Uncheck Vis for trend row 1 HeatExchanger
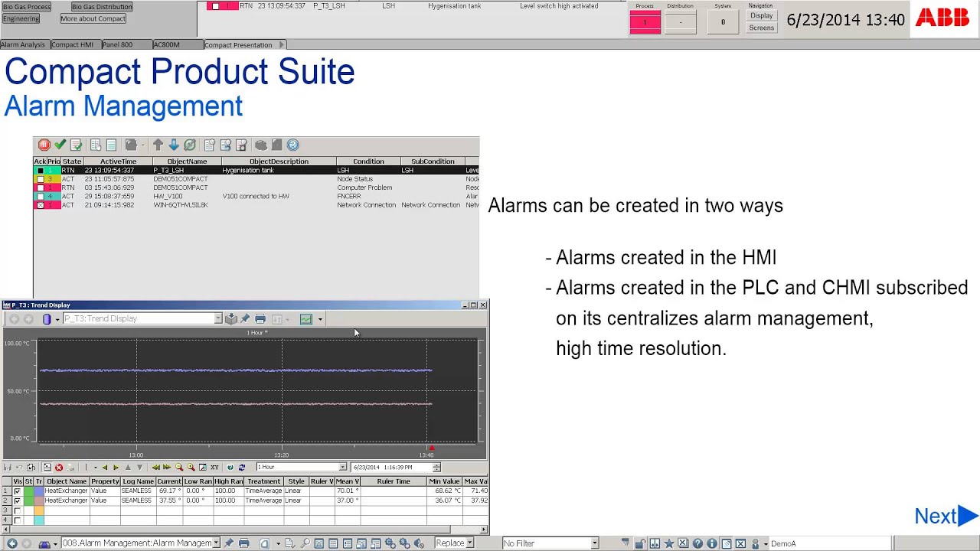The height and width of the screenshot is (551, 980). [17, 491]
